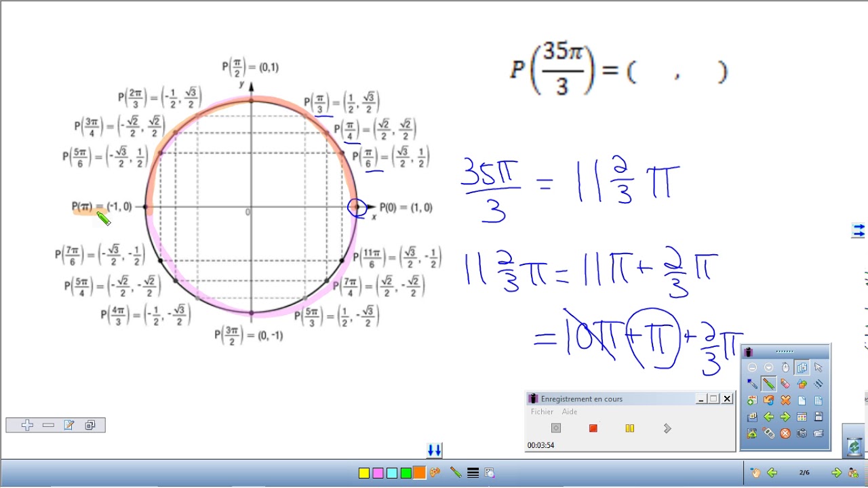868x488 pixels.
Task: Click the users icon at bottom right
Action: (x=853, y=473)
